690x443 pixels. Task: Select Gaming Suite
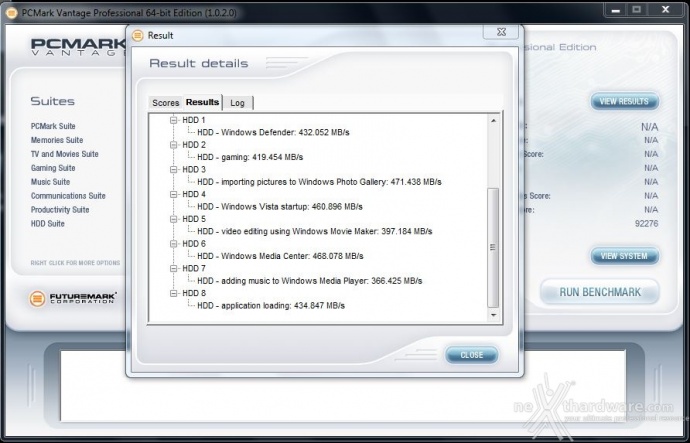point(53,168)
